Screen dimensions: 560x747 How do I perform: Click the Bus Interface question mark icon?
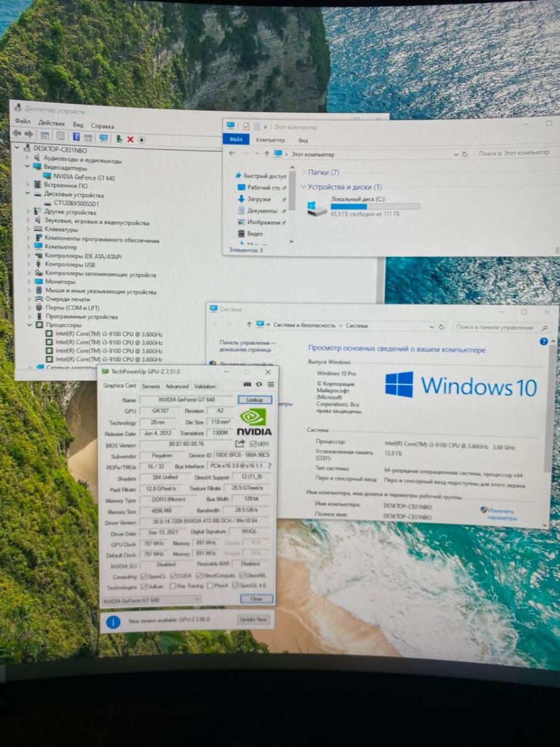[269, 466]
